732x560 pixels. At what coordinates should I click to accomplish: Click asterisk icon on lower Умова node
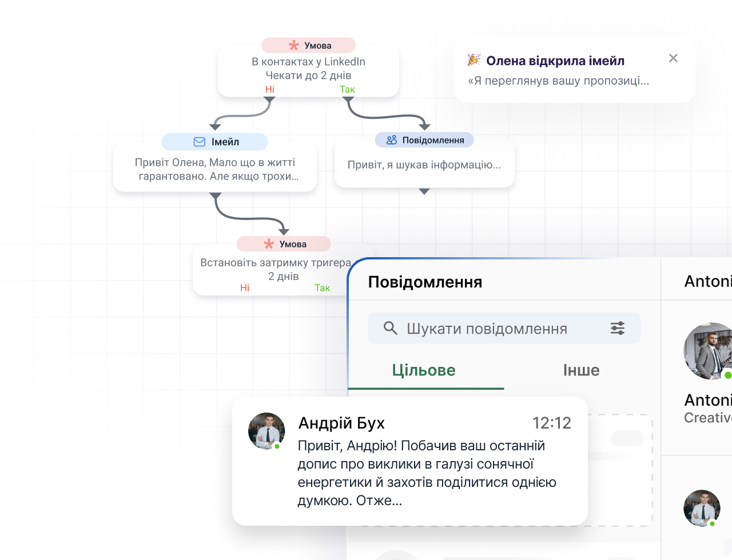[x=269, y=244]
